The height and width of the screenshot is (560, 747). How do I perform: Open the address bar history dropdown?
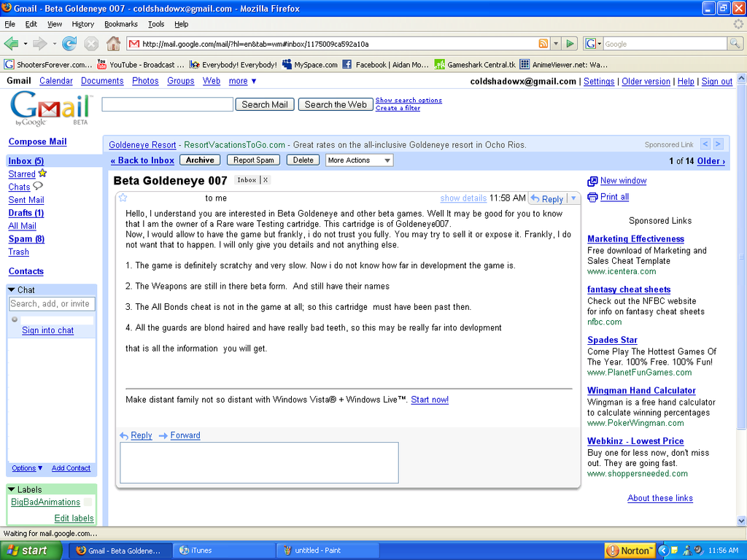tap(555, 44)
